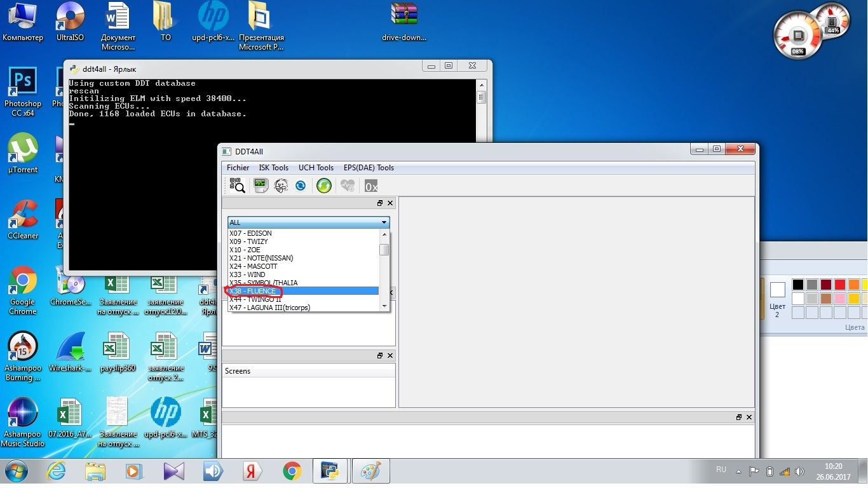Open the Windows Start button
Viewport: 868px width, 488px height.
coord(17,472)
